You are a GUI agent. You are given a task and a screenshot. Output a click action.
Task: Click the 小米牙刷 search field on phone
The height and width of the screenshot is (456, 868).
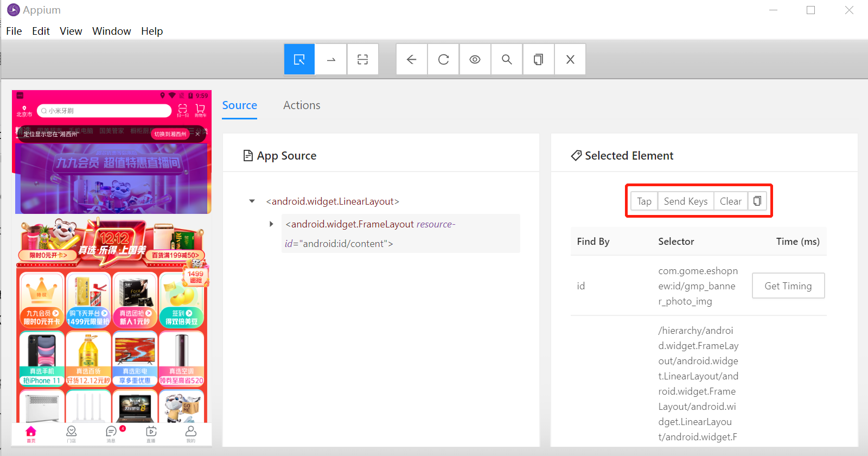point(104,111)
